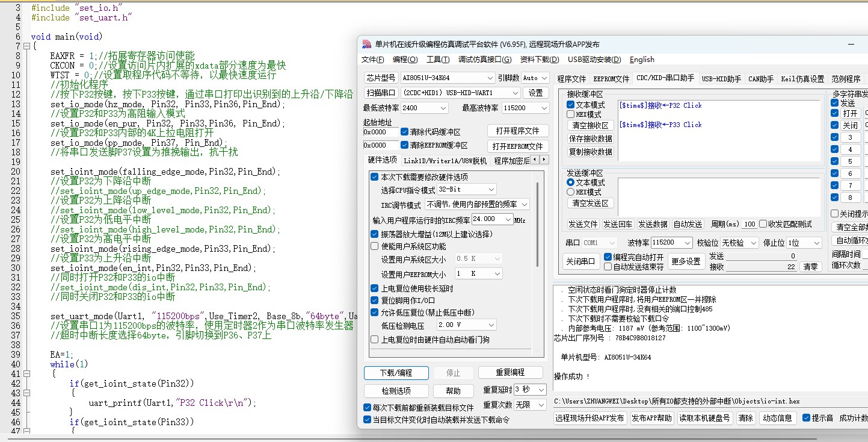This screenshot has height=442, width=868.
Task: Switch to Link1D/Writer1A/U8W脱机 tab
Action: (x=445, y=161)
